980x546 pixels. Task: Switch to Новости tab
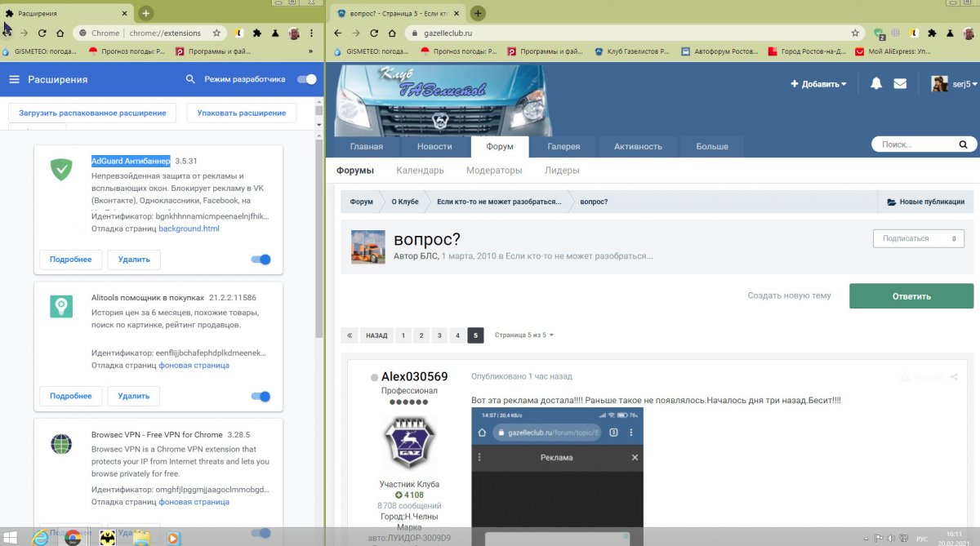tap(434, 147)
